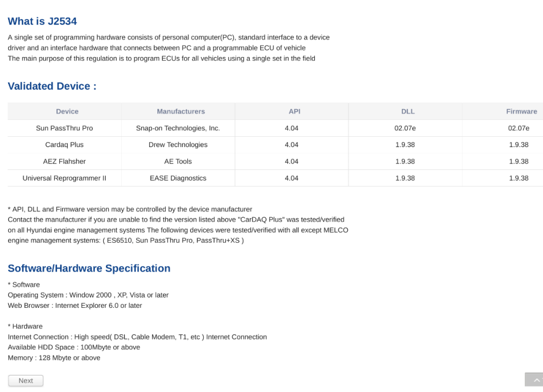This screenshot has height=392, width=543.
Task: Click the Web Browser requirement line
Action: tap(75, 306)
